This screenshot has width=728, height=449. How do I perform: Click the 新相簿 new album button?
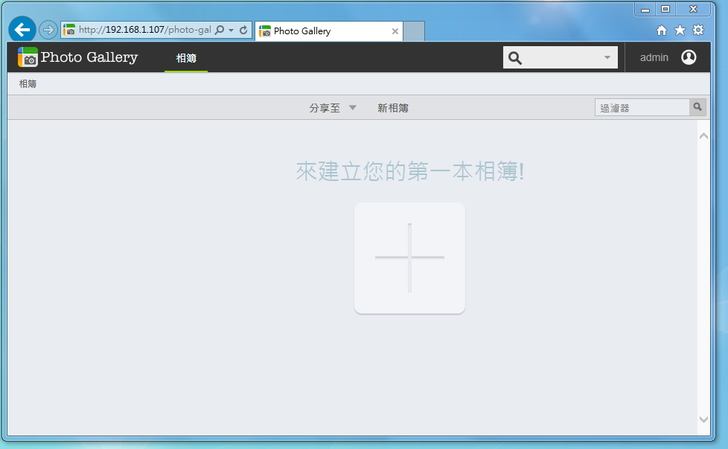pos(393,108)
